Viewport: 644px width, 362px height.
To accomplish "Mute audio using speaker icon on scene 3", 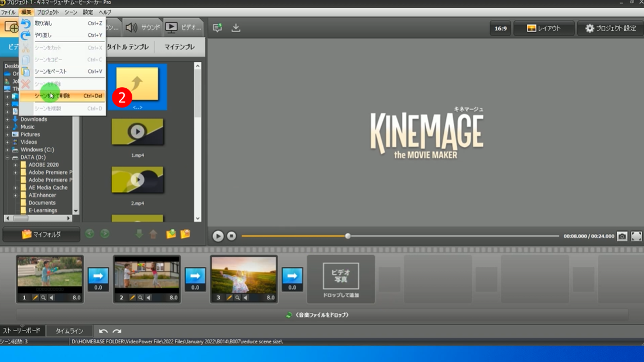I will click(245, 298).
